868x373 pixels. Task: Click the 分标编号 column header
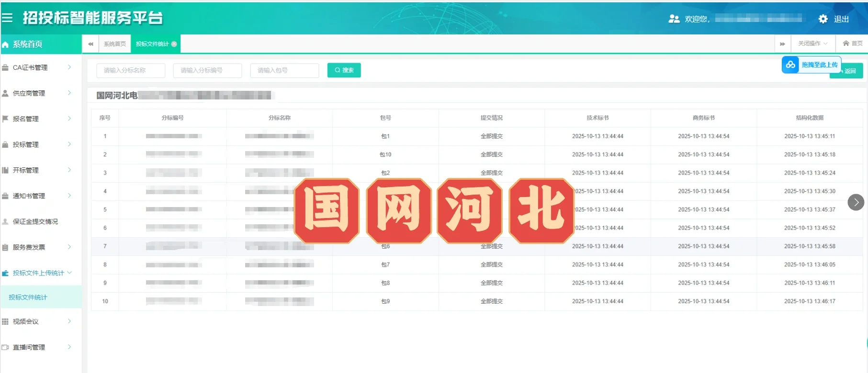(173, 118)
